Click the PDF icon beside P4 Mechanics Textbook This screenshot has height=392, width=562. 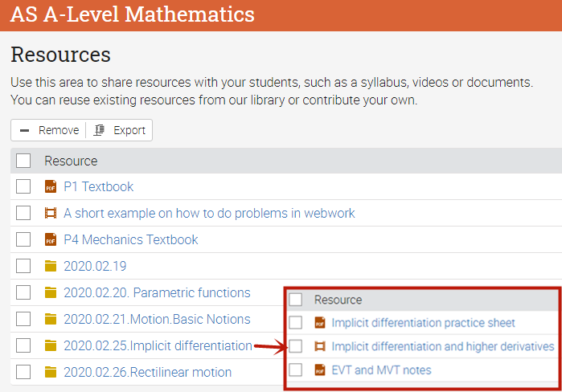[51, 239]
